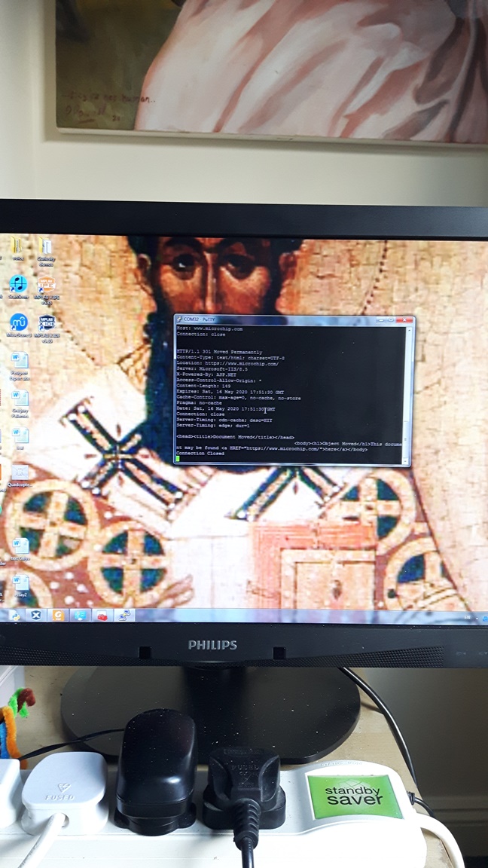The image size is (488, 868).
Task: Maximize the PuTTY window
Action: [391, 319]
